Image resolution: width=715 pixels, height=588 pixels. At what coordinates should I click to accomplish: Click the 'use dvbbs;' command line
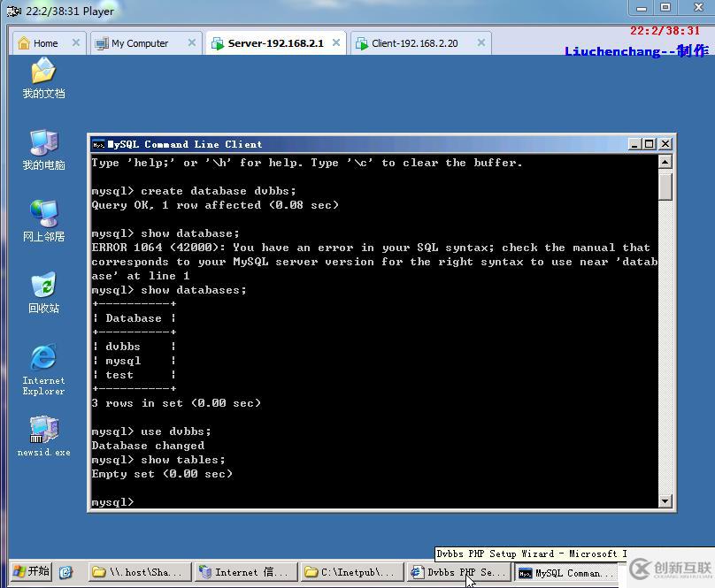coord(151,431)
